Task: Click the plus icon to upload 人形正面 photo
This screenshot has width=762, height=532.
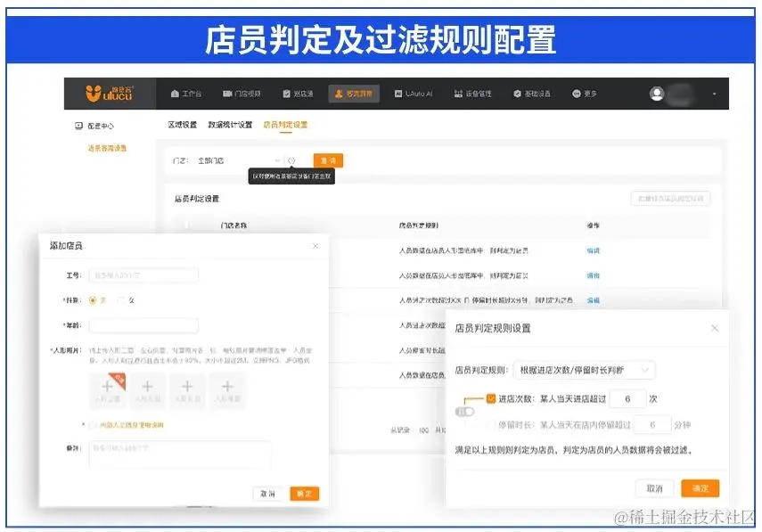Action: (x=107, y=387)
